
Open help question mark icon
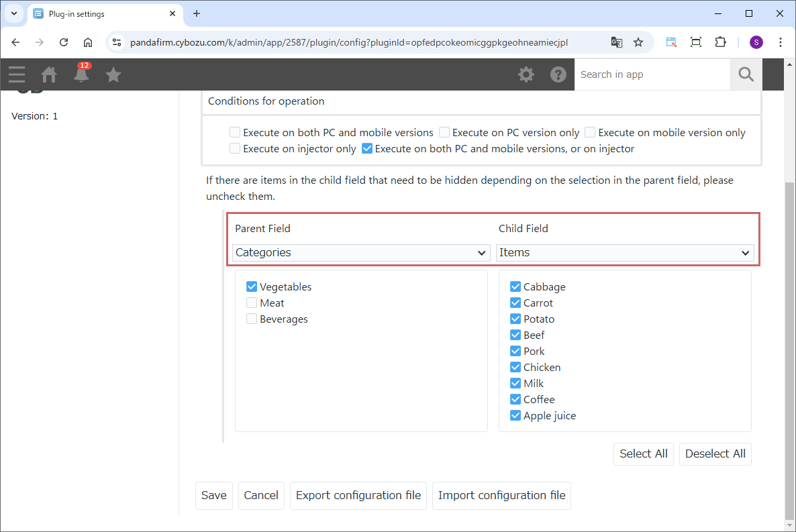coord(558,74)
